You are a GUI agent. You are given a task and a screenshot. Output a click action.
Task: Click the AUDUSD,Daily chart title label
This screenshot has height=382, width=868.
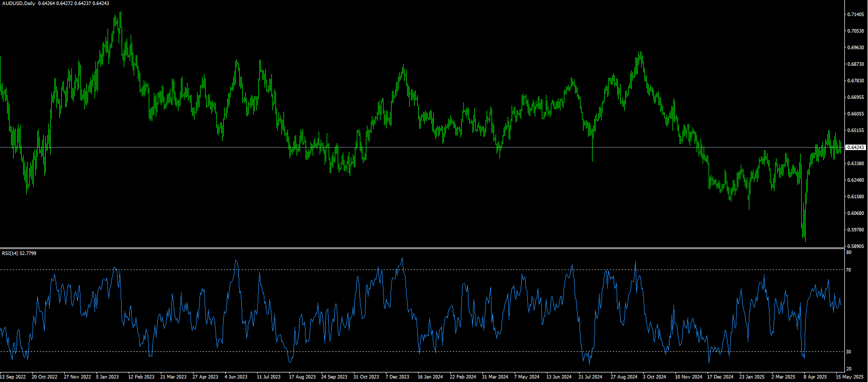click(x=19, y=4)
